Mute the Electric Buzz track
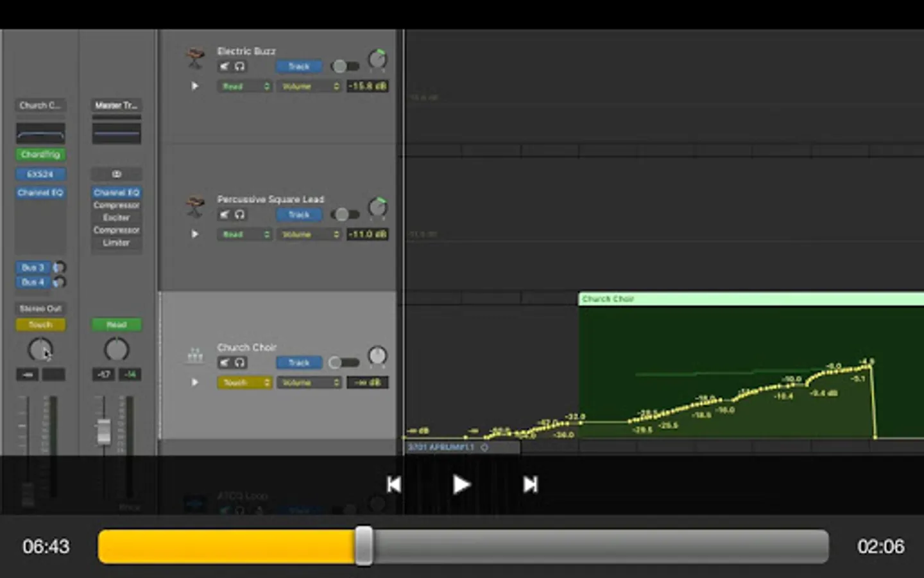The image size is (924, 578). point(225,66)
